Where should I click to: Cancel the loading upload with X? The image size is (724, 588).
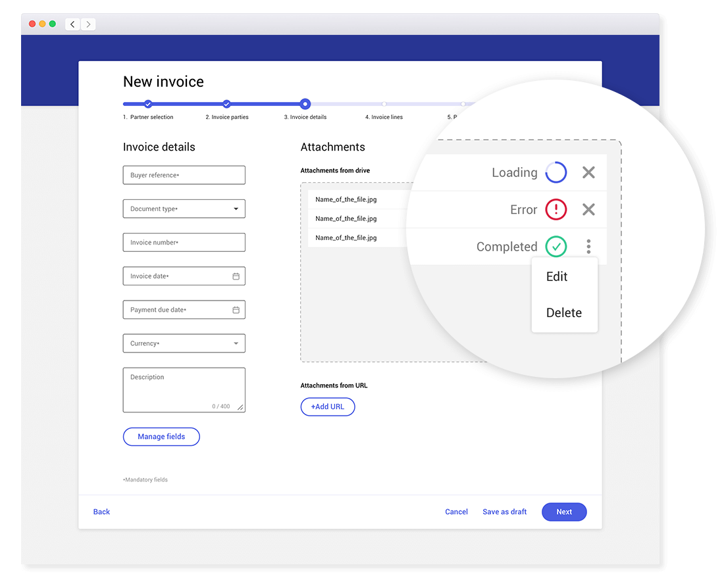tap(588, 172)
